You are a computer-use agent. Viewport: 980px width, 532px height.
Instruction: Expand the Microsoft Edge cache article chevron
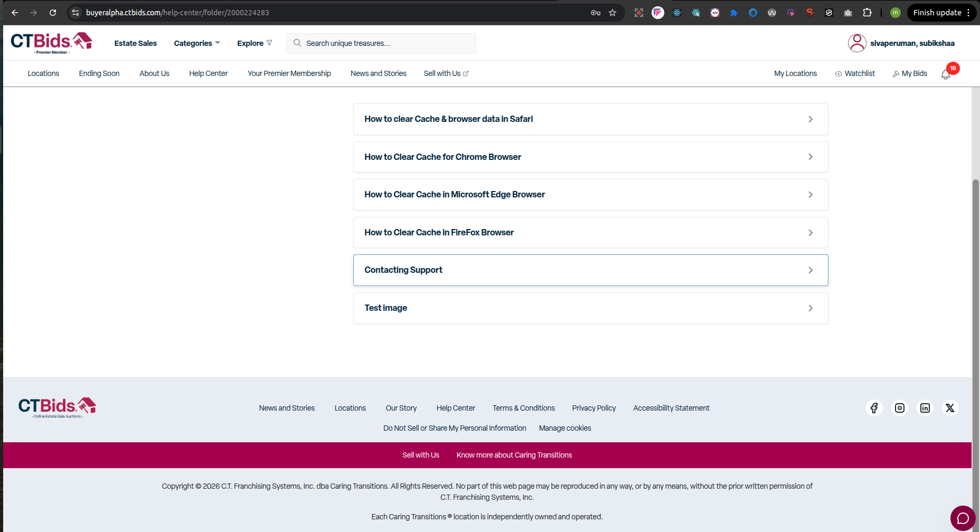(x=811, y=195)
